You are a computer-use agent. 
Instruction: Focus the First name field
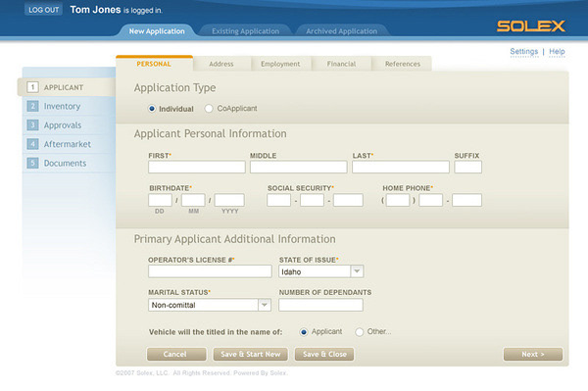click(197, 167)
